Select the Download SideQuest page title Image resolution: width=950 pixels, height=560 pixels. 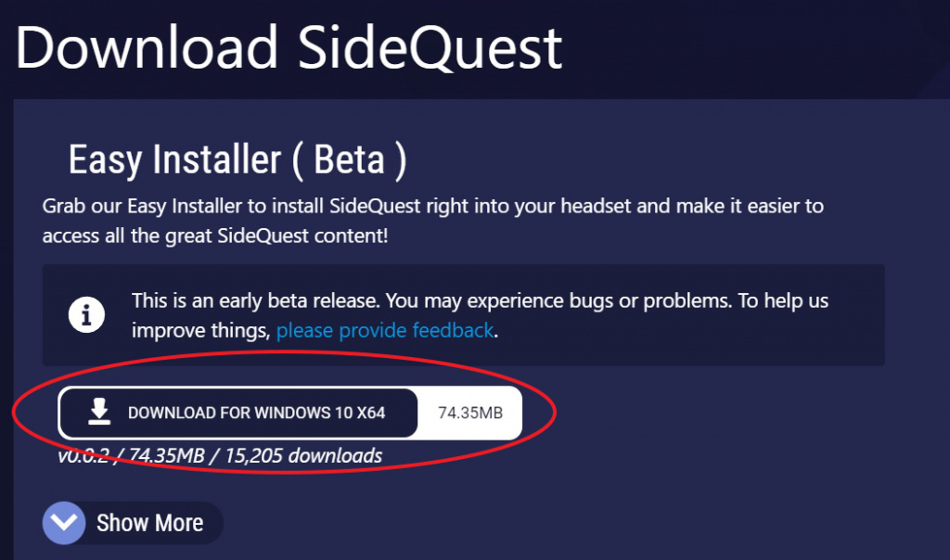point(288,46)
